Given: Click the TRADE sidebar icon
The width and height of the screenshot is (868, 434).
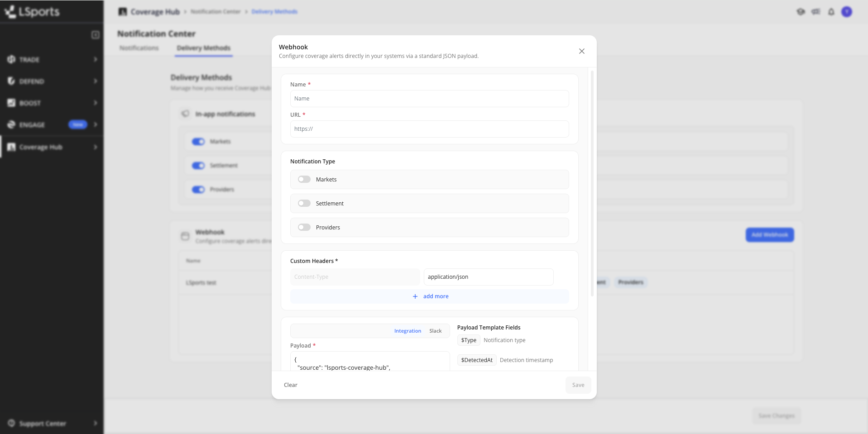Looking at the screenshot, I should [11, 59].
